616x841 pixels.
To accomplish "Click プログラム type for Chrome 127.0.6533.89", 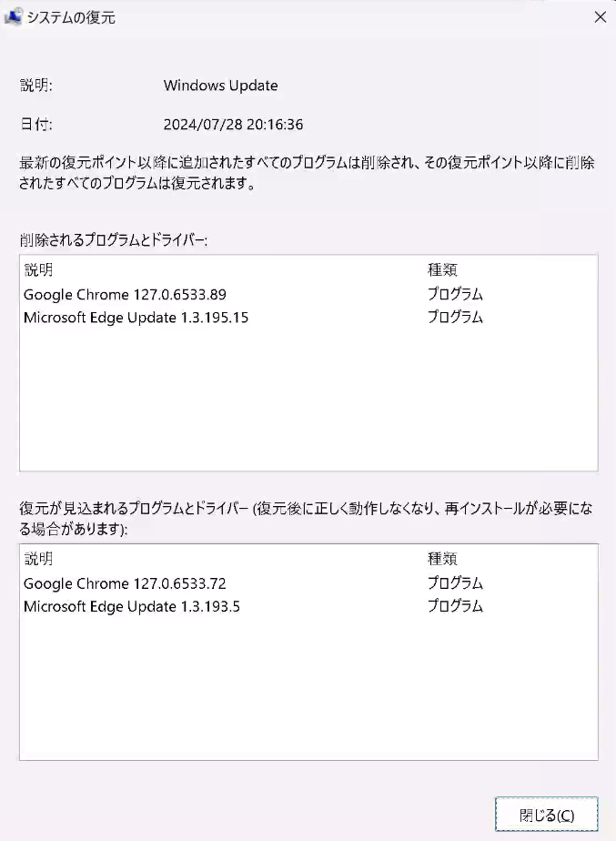I will tap(455, 295).
